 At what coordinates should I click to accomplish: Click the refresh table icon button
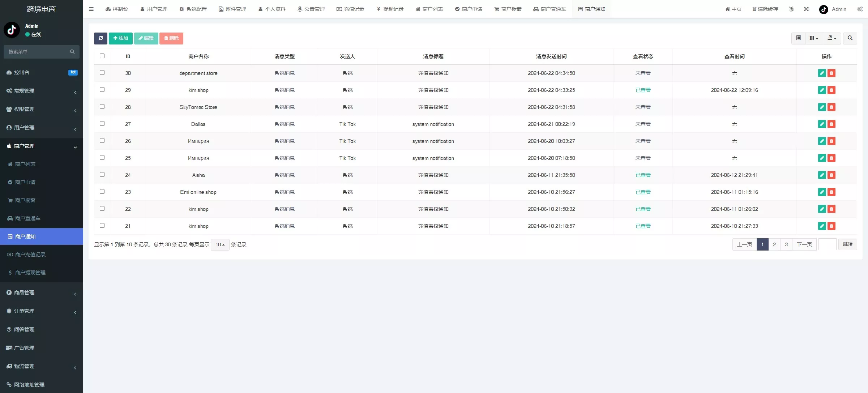(x=101, y=38)
